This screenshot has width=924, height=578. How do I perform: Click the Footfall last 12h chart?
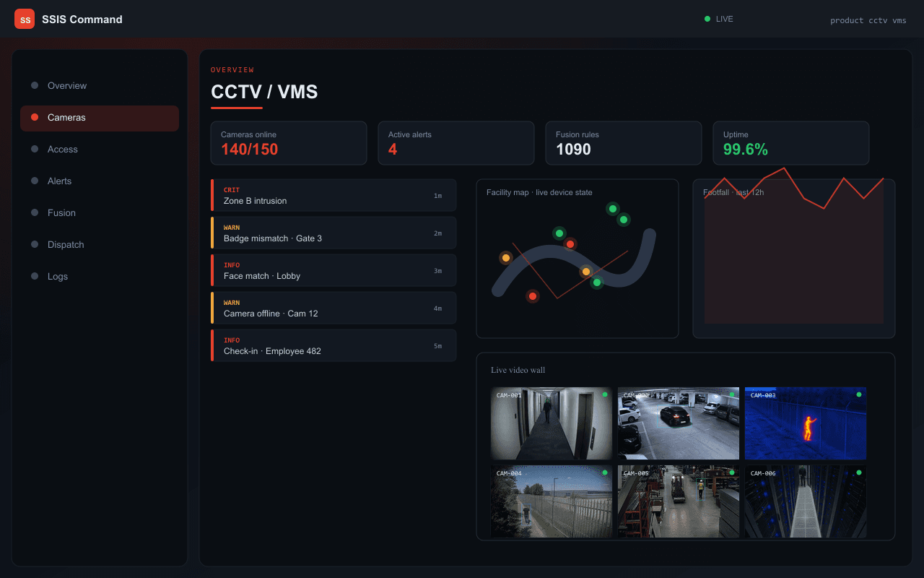click(794, 259)
